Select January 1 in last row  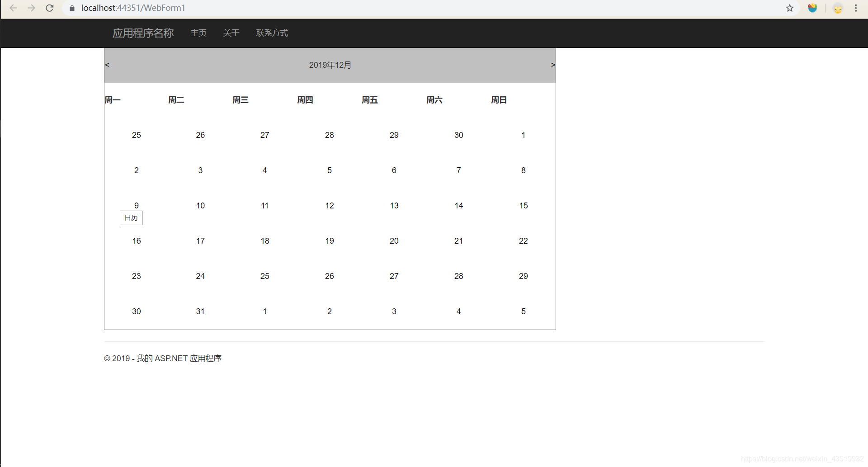click(x=265, y=311)
